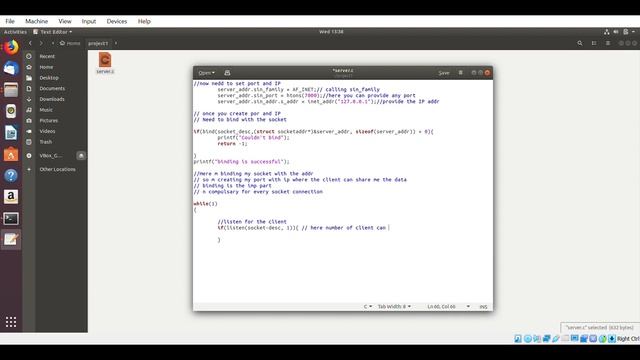640x360 pixels.
Task: Create new document in text editor
Action: [227, 73]
